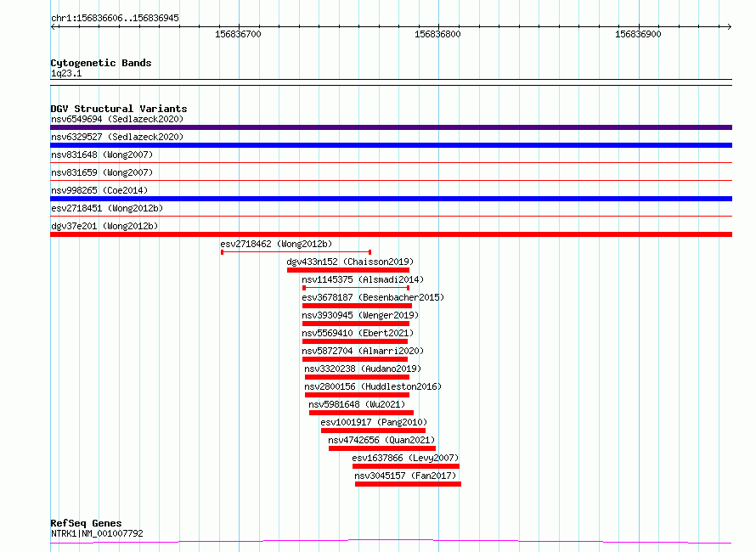Select nsv3320238 (Audano2019) variant label
Screen dimensions: 756x552
(363, 369)
